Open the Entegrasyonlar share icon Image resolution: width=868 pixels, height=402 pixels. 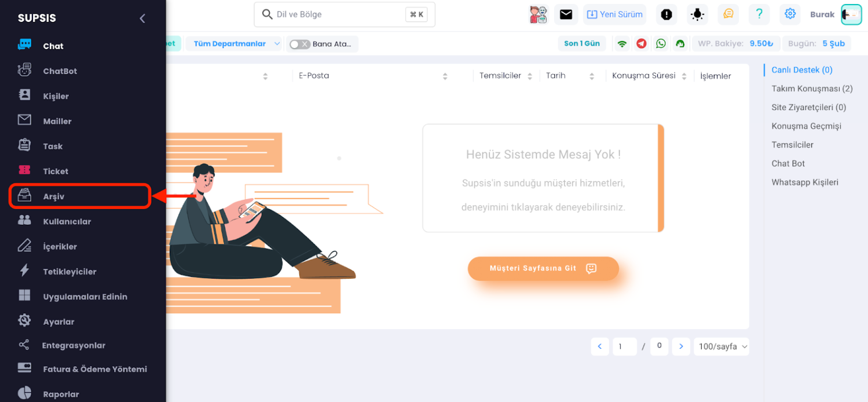click(x=24, y=345)
